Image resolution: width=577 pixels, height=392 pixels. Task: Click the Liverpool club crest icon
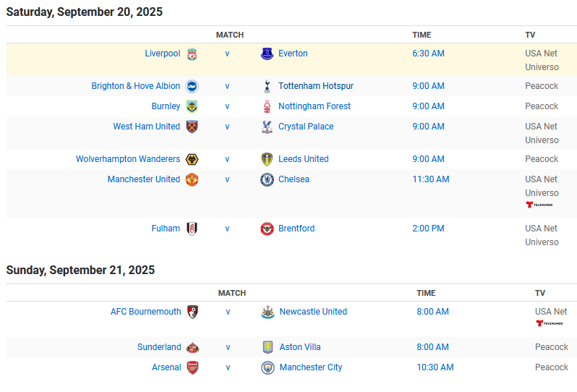click(192, 54)
